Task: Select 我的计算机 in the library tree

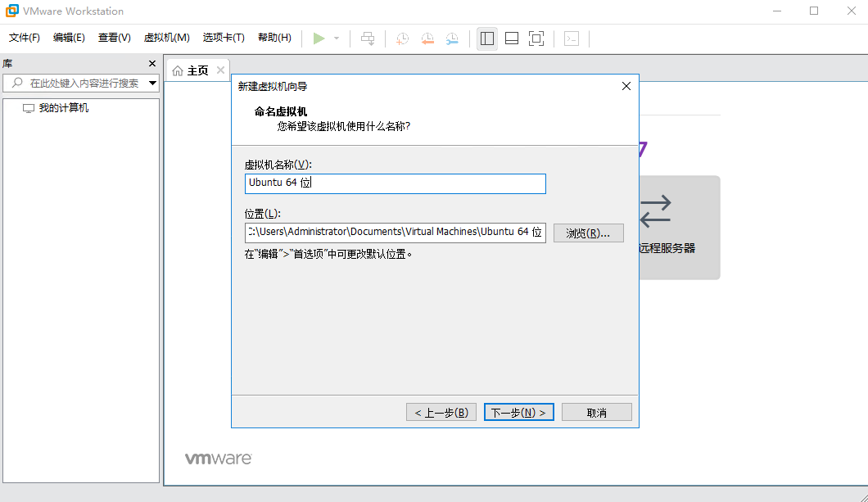Action: tap(64, 108)
